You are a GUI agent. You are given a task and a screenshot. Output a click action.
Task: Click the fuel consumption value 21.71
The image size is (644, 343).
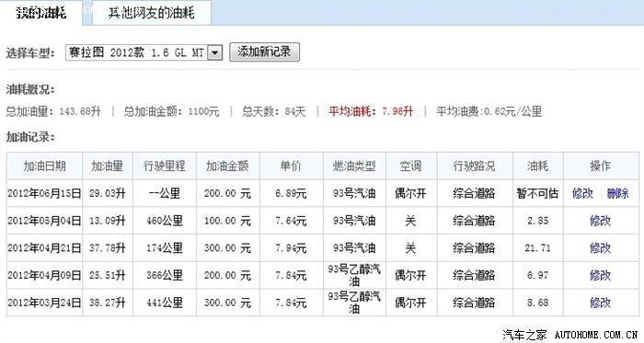537,247
